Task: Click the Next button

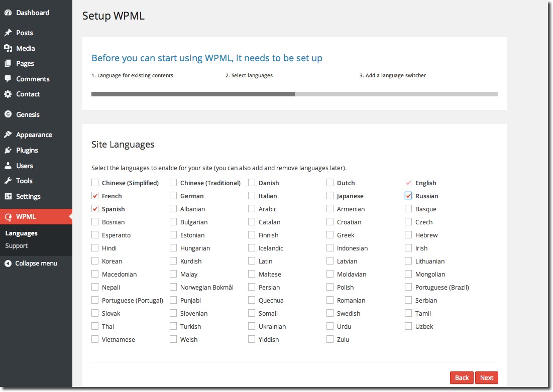Action: [486, 377]
